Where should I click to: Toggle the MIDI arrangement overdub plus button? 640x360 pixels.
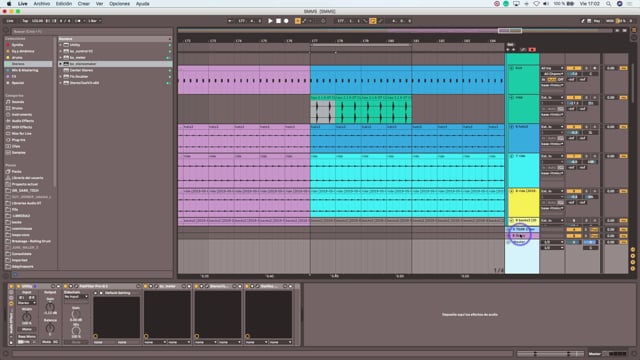click(298, 21)
